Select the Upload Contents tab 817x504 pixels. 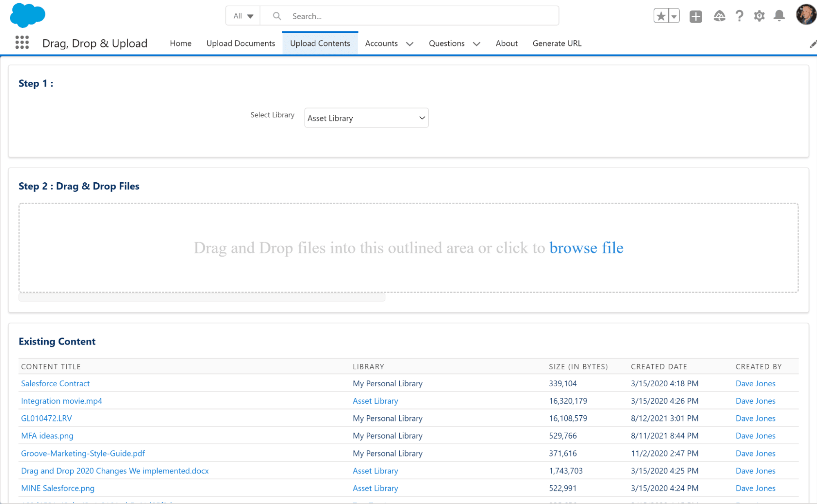pyautogui.click(x=320, y=43)
